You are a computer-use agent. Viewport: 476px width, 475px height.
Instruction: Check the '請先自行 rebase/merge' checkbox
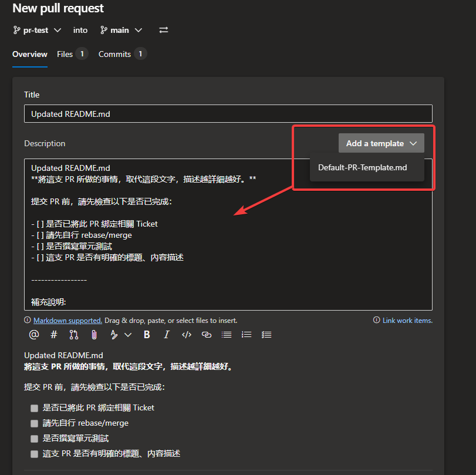(34, 423)
